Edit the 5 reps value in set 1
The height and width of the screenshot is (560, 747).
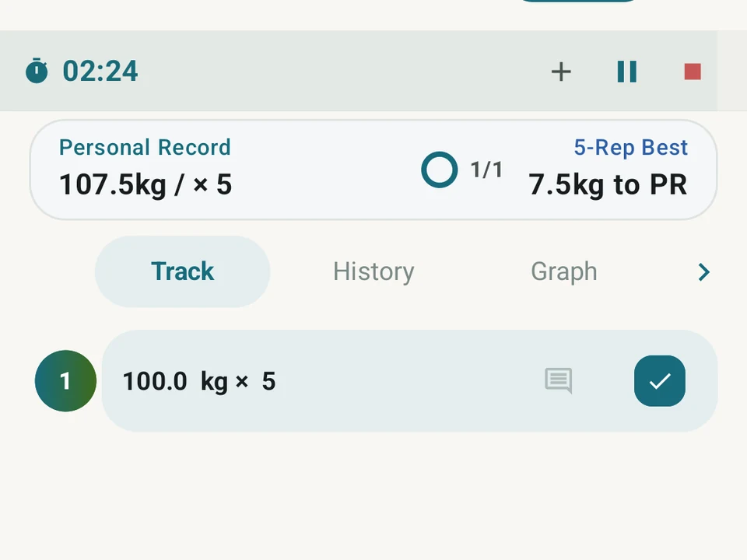pos(268,381)
